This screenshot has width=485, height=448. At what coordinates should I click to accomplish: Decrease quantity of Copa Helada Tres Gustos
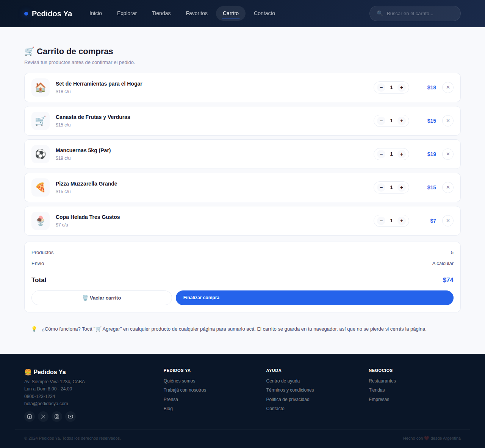[381, 221]
